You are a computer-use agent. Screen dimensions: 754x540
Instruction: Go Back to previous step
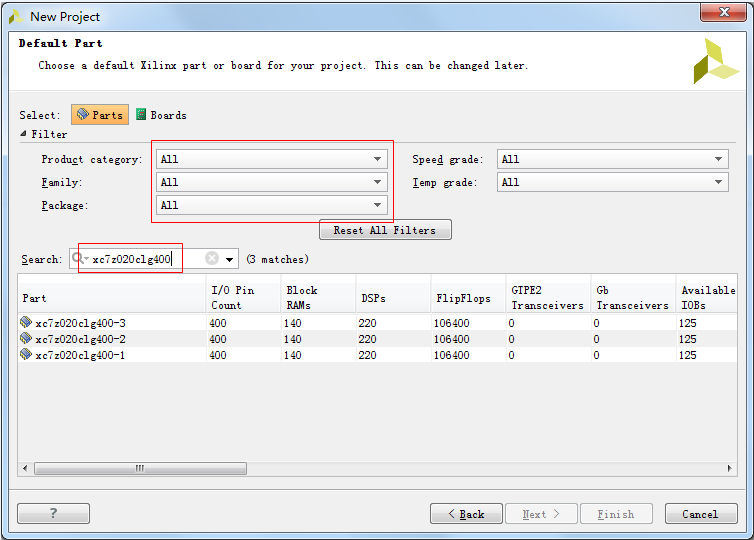click(466, 514)
